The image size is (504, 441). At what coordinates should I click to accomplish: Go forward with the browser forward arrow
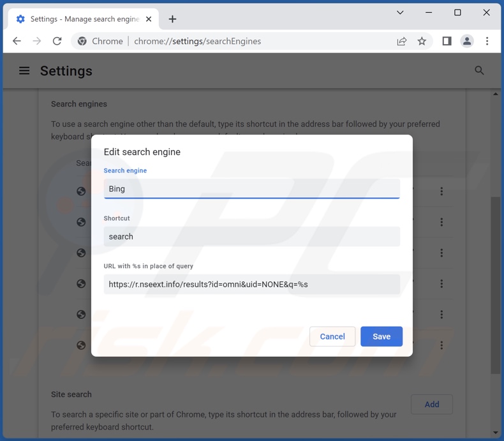[37, 41]
